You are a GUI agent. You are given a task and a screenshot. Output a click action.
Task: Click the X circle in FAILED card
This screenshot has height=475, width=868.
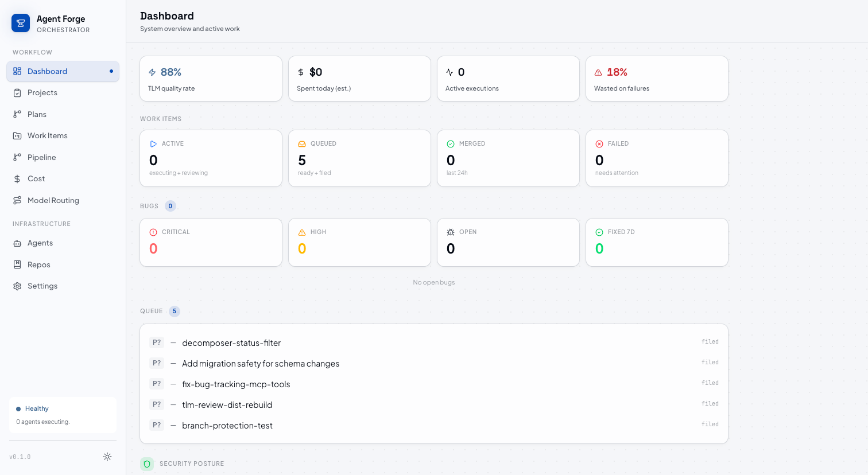coord(599,144)
